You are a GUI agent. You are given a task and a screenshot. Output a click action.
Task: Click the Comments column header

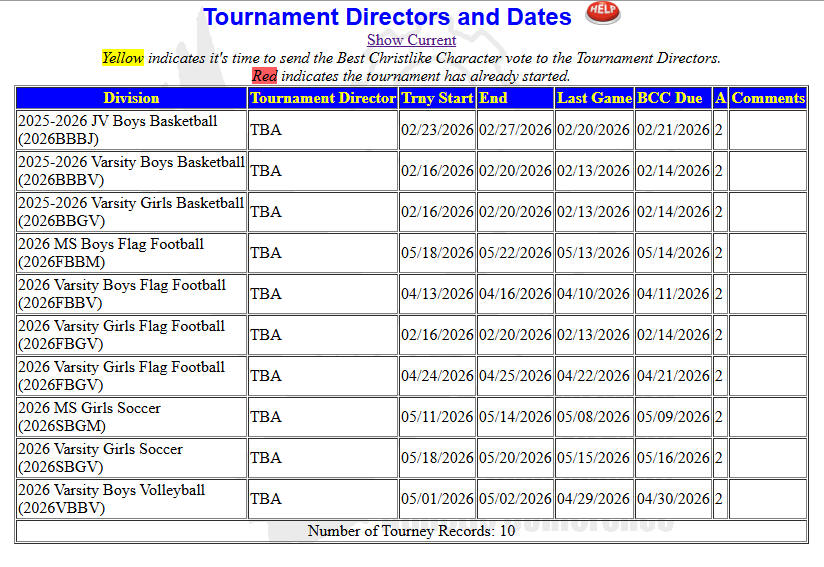768,98
